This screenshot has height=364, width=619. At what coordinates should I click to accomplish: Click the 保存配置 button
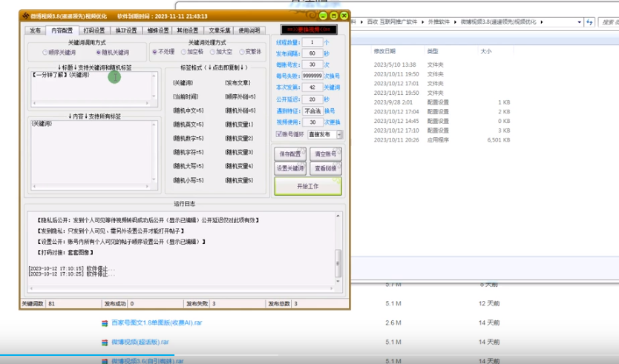(290, 154)
